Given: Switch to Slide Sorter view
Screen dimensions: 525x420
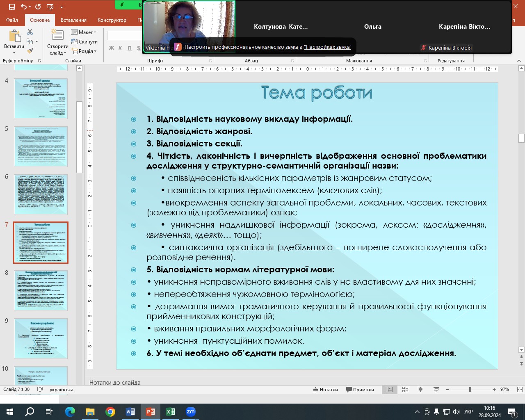Looking at the screenshot, I should click(x=405, y=390).
